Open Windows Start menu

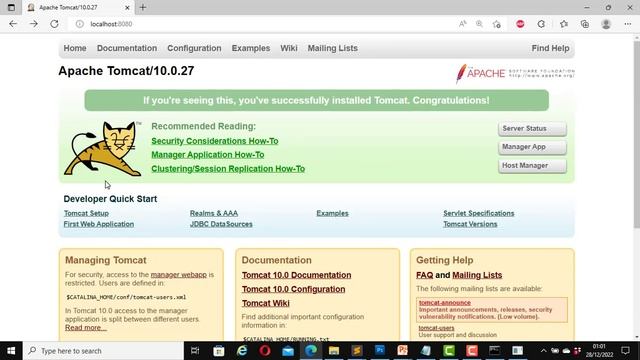[11, 351]
